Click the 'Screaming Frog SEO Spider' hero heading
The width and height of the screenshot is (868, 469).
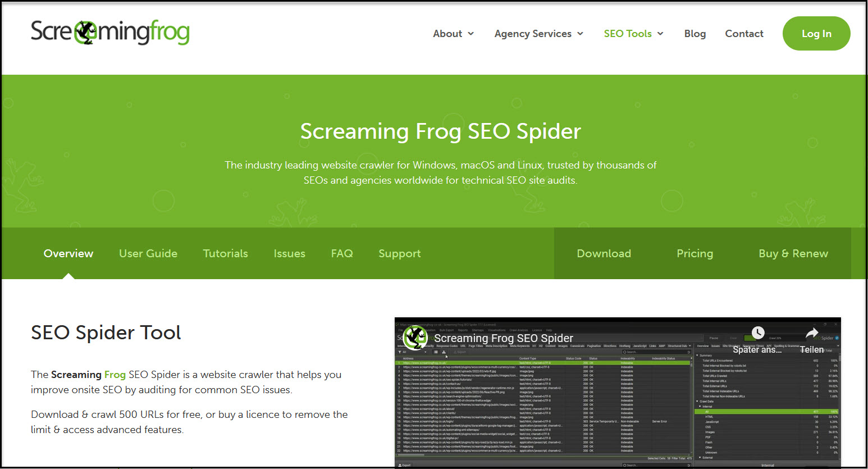pyautogui.click(x=440, y=131)
